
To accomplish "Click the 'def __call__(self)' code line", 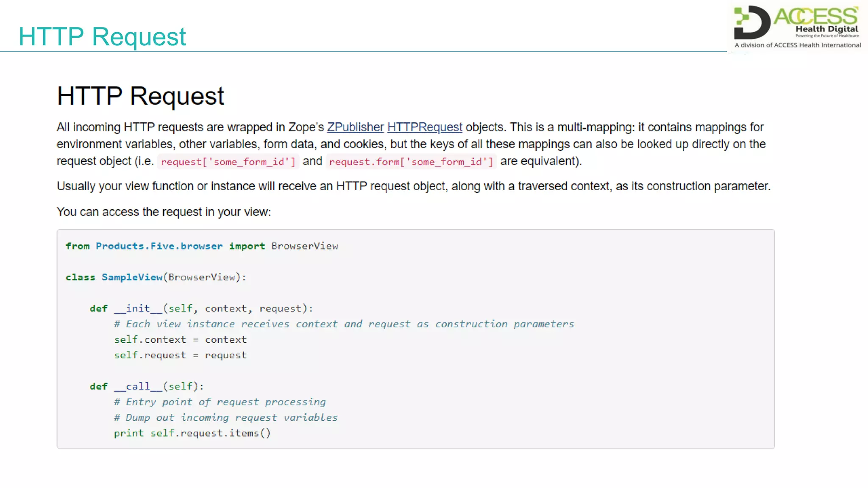I will click(147, 386).
